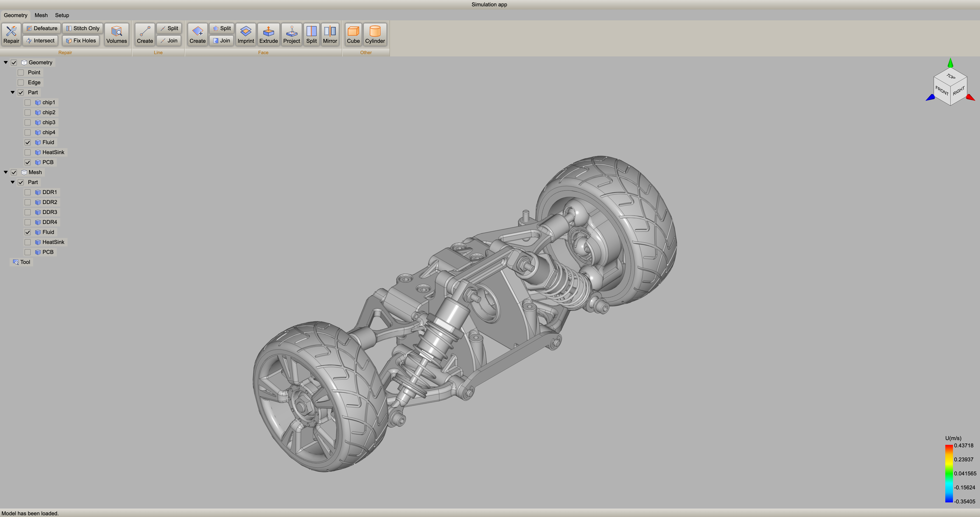Image resolution: width=980 pixels, height=517 pixels.
Task: Switch to the Mesh tab
Action: 41,15
